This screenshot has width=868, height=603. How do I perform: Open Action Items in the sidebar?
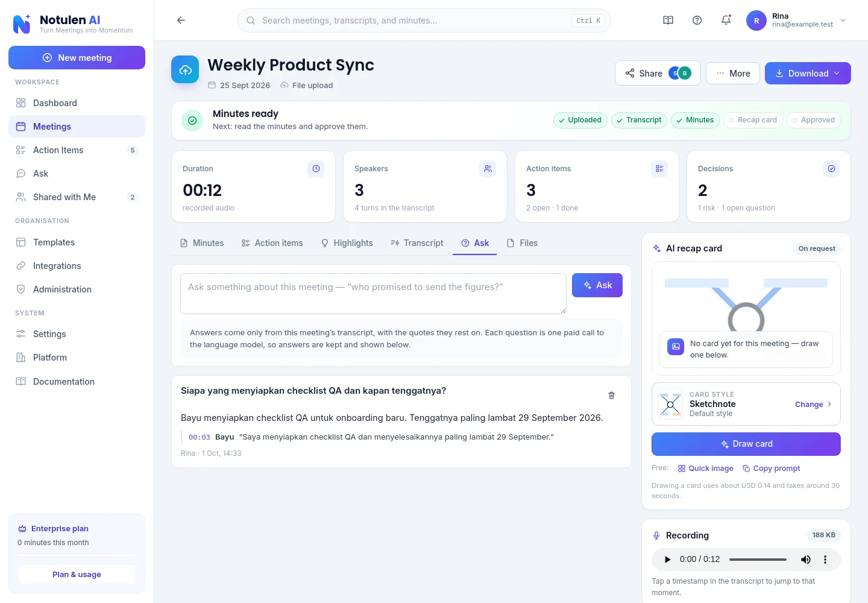pos(77,150)
